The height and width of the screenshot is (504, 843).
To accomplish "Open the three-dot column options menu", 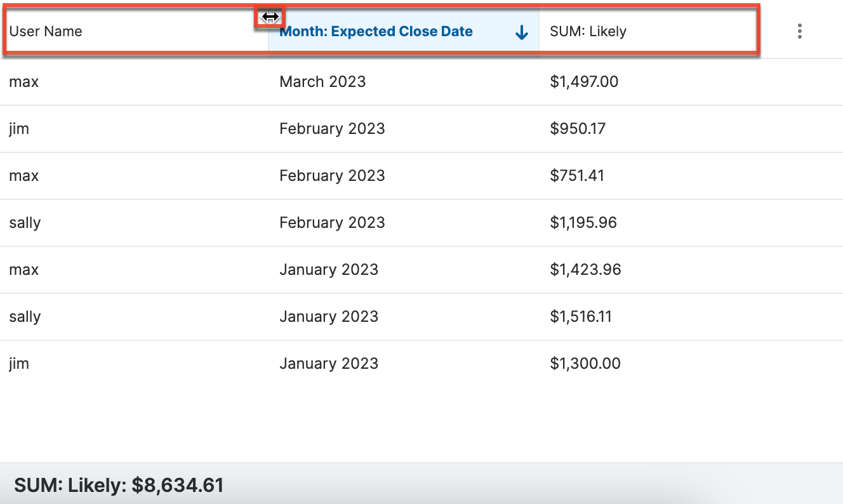I will (800, 31).
